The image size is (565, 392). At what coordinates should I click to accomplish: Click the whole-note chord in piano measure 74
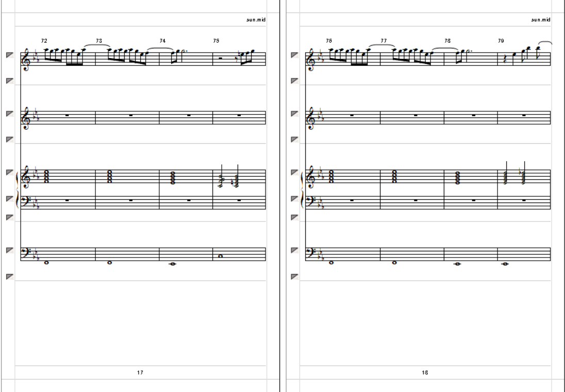[x=173, y=178]
